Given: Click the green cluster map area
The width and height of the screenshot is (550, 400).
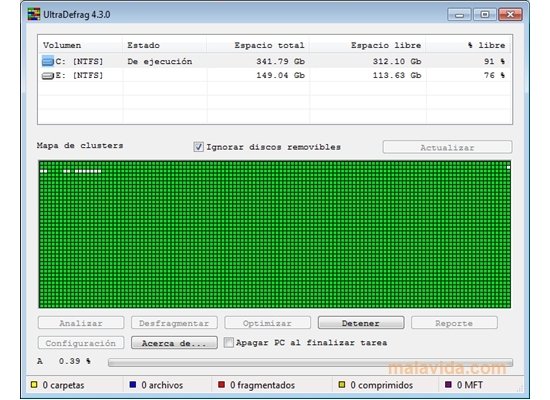Looking at the screenshot, I should (275, 234).
